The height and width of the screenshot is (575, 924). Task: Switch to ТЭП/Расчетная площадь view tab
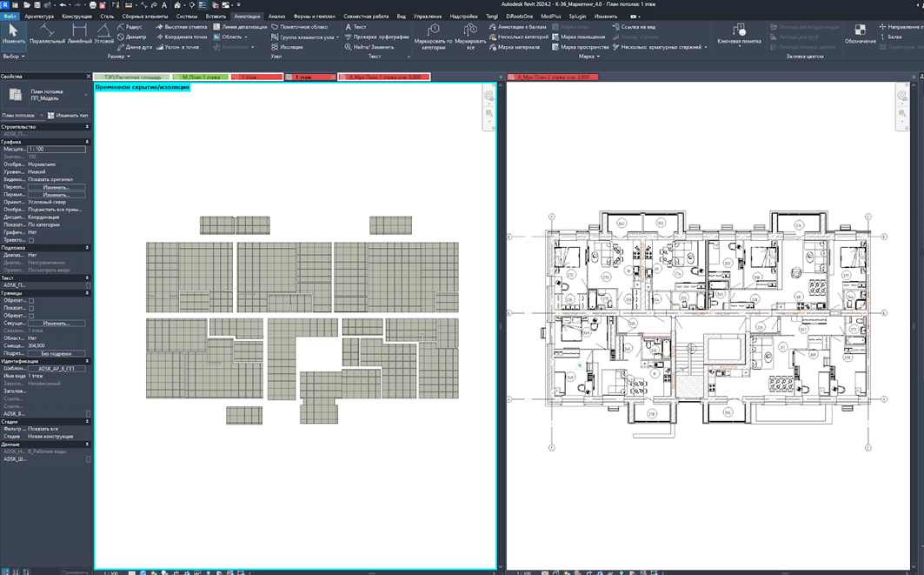[132, 77]
